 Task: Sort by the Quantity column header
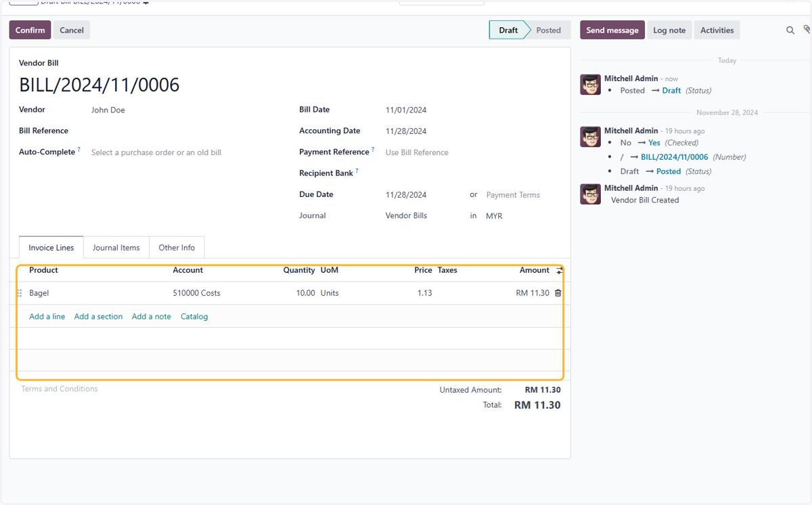click(299, 270)
